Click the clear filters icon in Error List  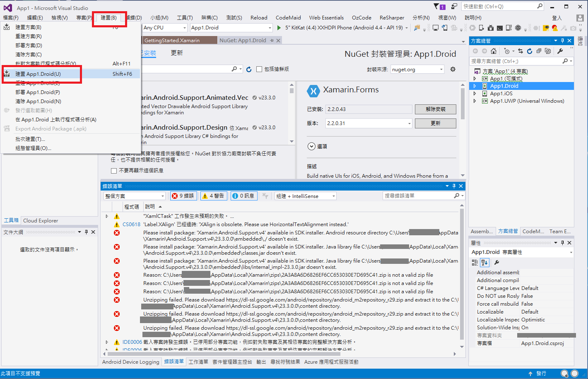point(265,196)
